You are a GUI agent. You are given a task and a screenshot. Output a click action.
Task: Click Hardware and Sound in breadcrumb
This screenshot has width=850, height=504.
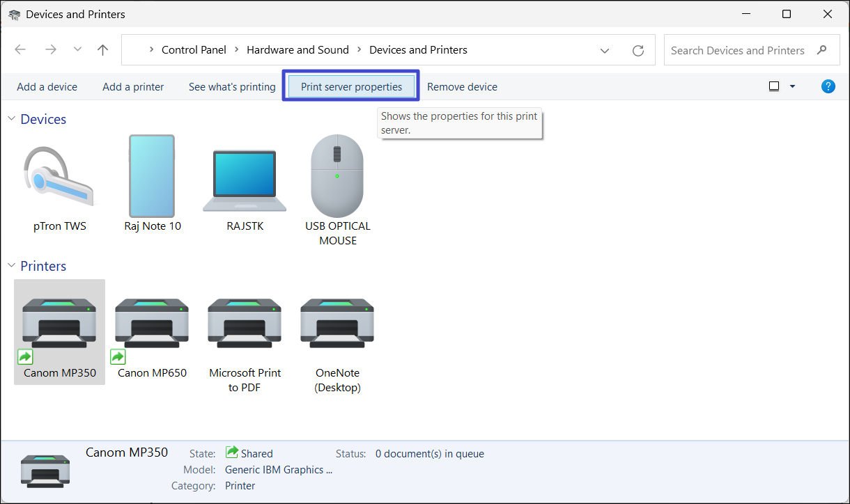click(297, 50)
